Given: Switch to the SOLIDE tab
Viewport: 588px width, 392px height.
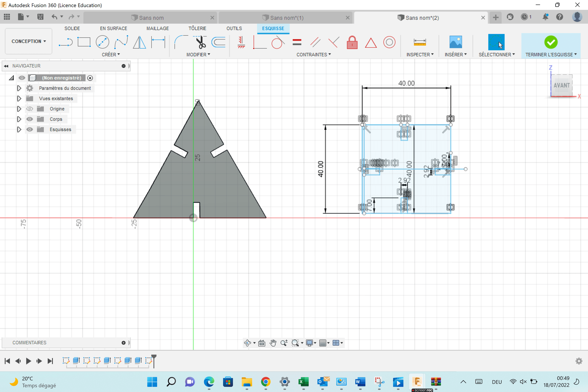Looking at the screenshot, I should (72, 28).
